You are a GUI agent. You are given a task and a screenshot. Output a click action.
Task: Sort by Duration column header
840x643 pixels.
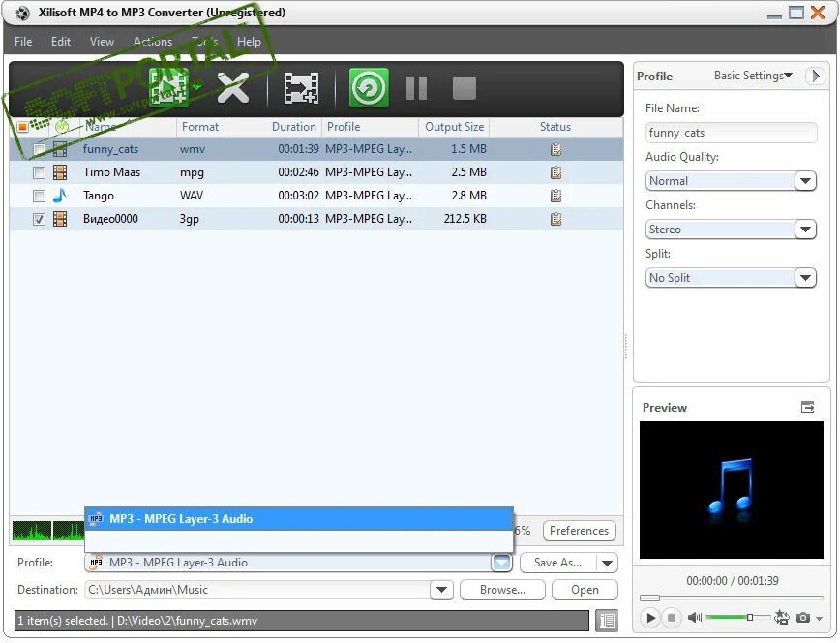point(293,127)
